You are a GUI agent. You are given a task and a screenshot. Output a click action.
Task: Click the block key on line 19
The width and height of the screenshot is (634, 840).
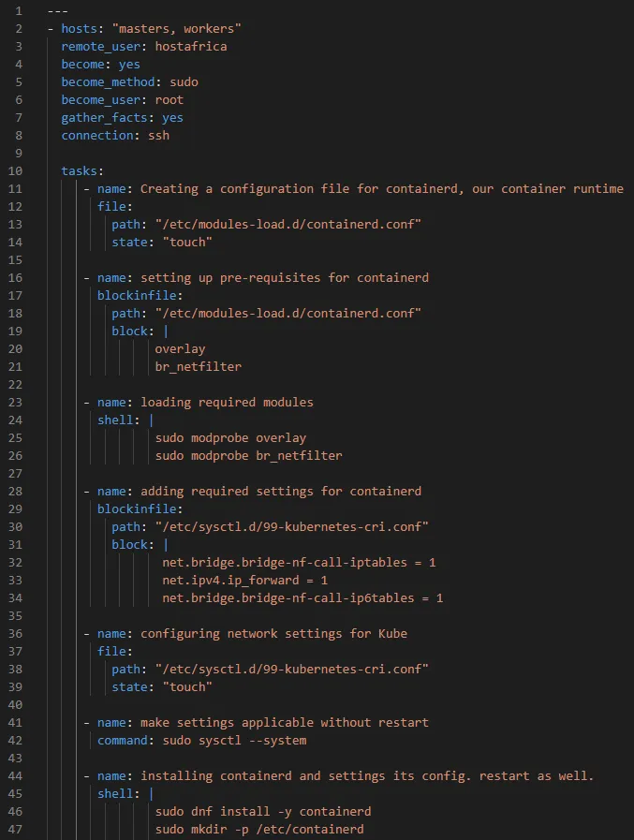pyautogui.click(x=129, y=332)
